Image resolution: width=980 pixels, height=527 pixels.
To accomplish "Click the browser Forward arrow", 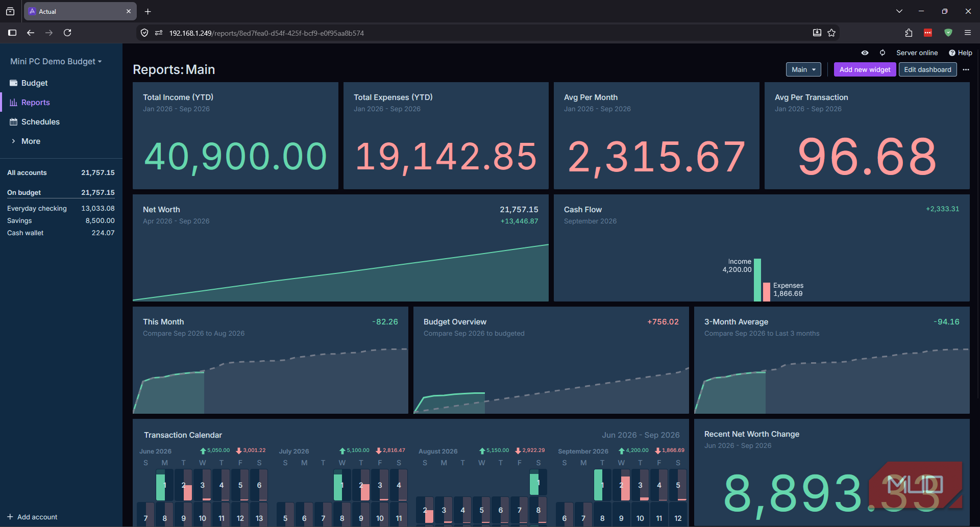I will 49,33.
